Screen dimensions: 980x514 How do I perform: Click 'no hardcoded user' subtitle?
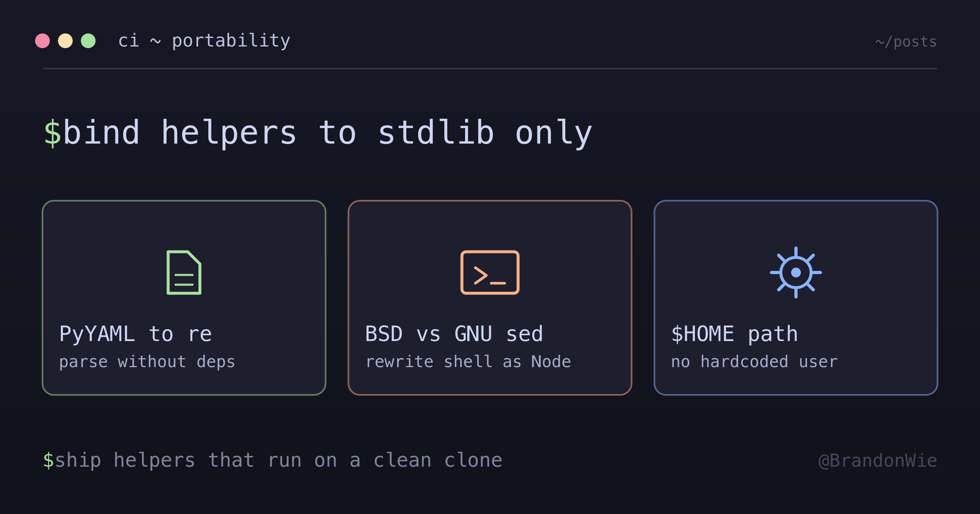(x=755, y=362)
